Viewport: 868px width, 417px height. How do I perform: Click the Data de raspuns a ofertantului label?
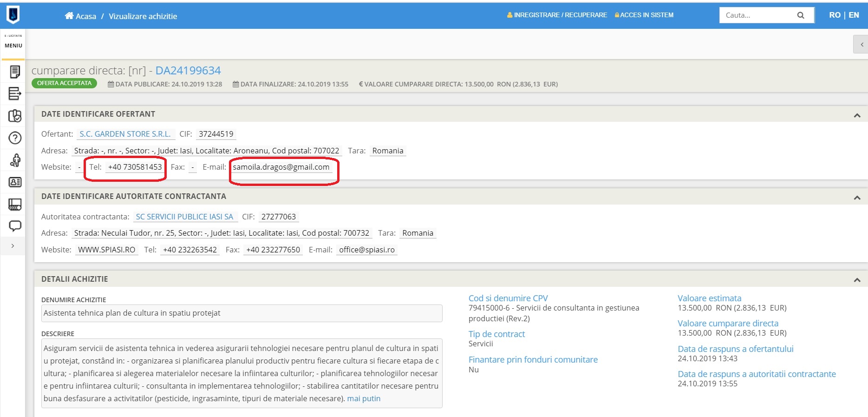pyautogui.click(x=736, y=349)
